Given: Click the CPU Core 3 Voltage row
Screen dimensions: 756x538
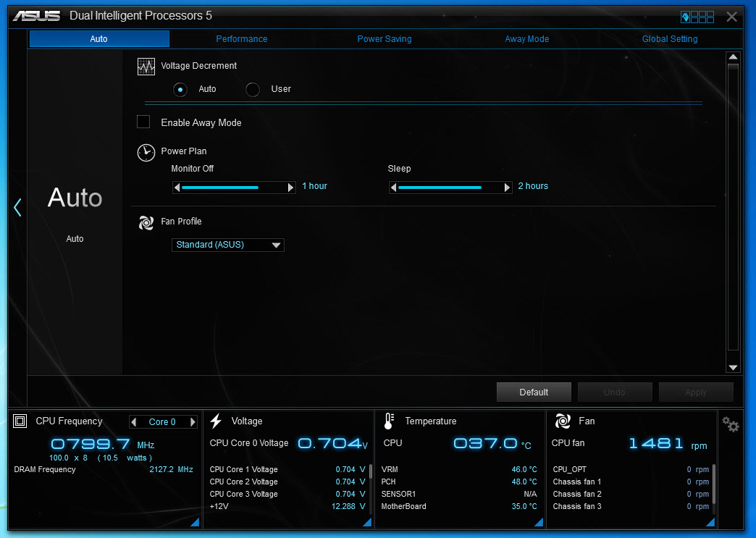Looking at the screenshot, I should coord(287,494).
